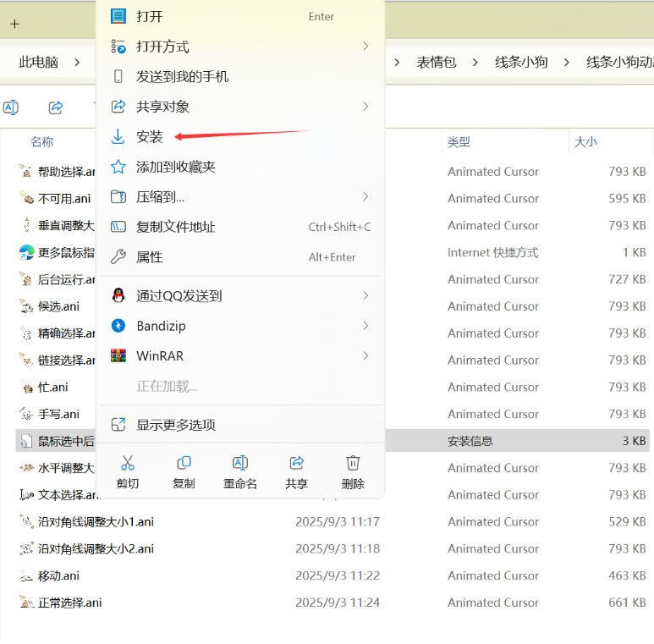The image size is (654, 644).
Task: Click the 重命名 rename icon in menu
Action: tap(240, 463)
